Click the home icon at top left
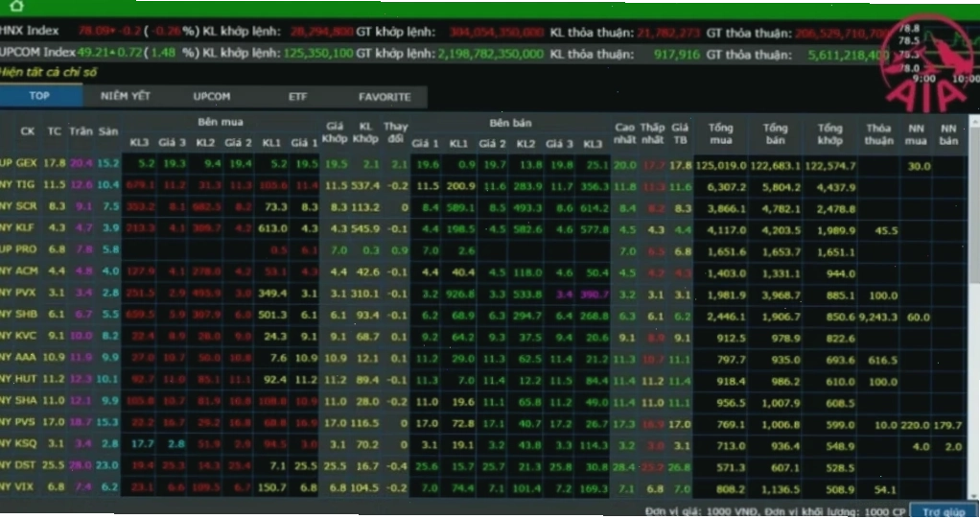Viewport: 980px width, 519px height. [x=17, y=7]
